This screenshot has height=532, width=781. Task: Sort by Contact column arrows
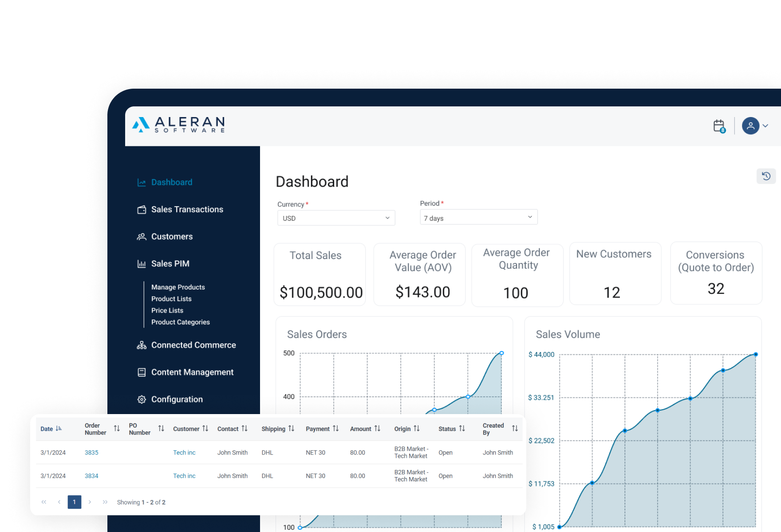245,428
